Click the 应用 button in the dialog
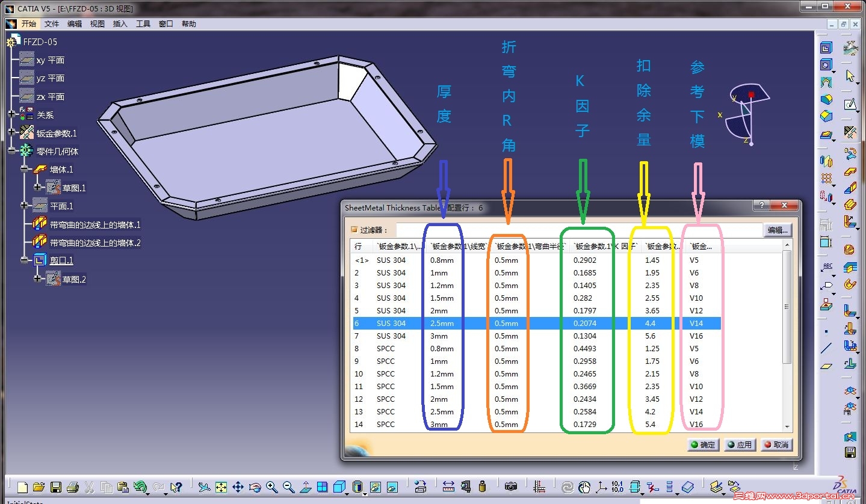 coord(740,445)
